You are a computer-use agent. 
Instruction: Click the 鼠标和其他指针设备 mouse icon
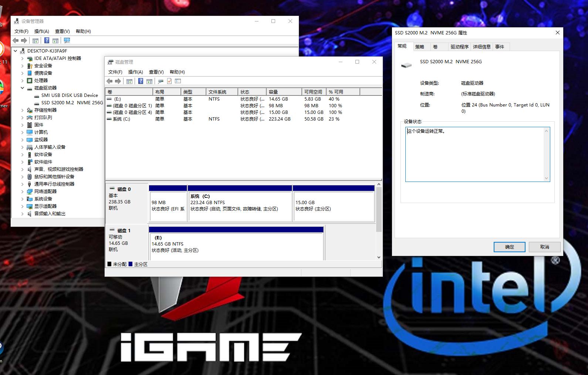(30, 177)
